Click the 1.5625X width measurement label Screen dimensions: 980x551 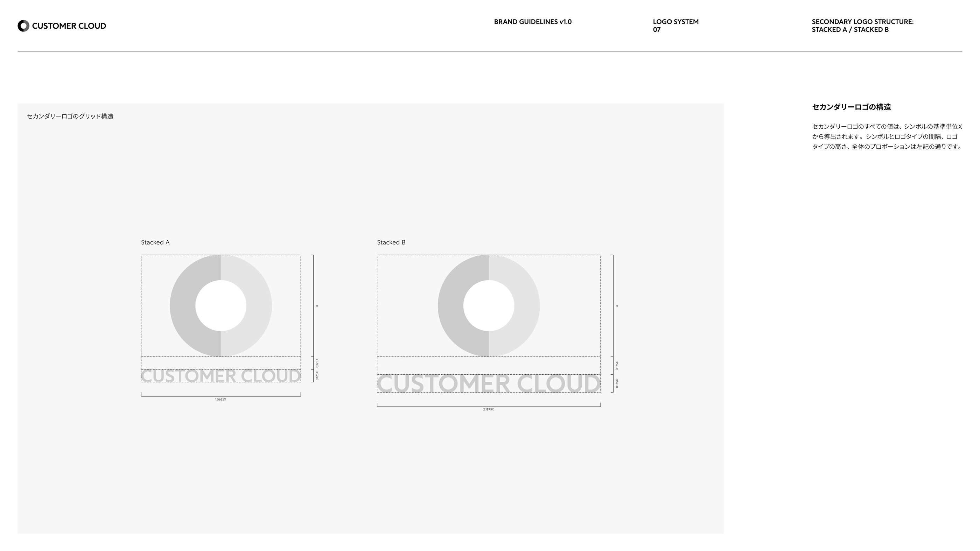click(220, 399)
